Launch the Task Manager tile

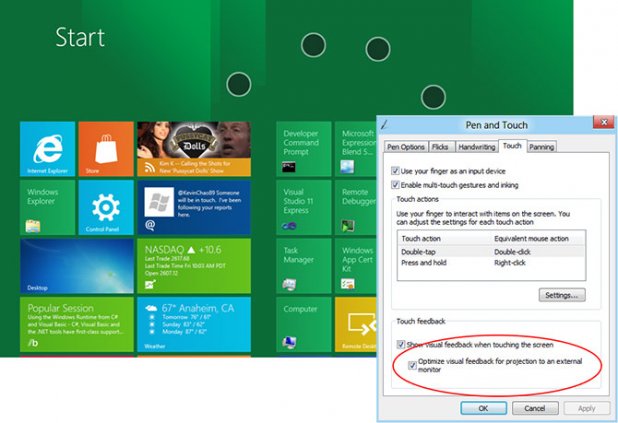[x=303, y=266]
